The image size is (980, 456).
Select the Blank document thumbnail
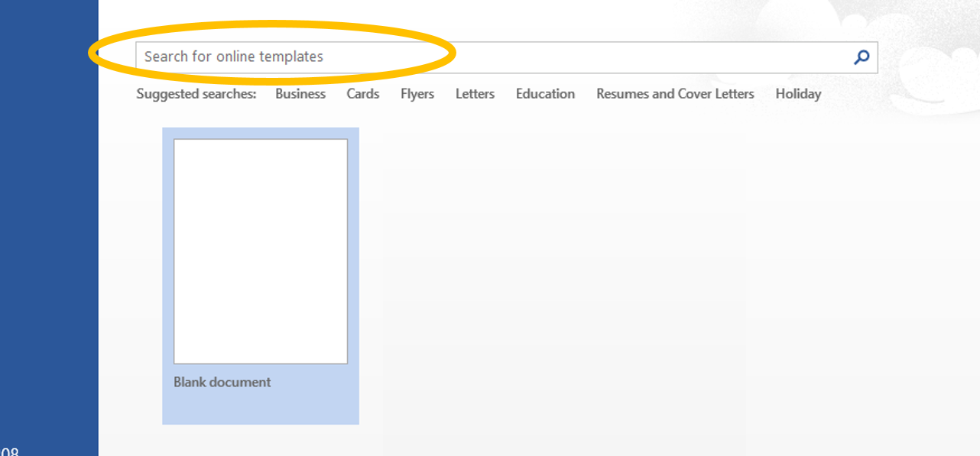[261, 251]
